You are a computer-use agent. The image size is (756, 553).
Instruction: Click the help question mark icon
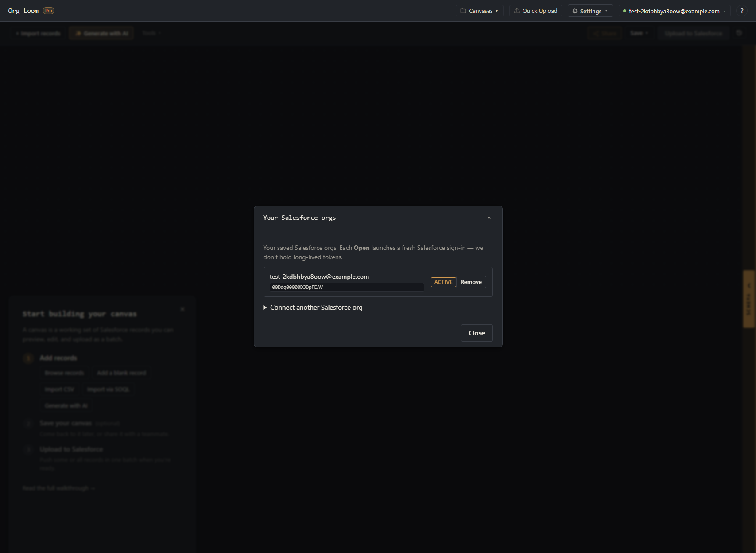(742, 11)
